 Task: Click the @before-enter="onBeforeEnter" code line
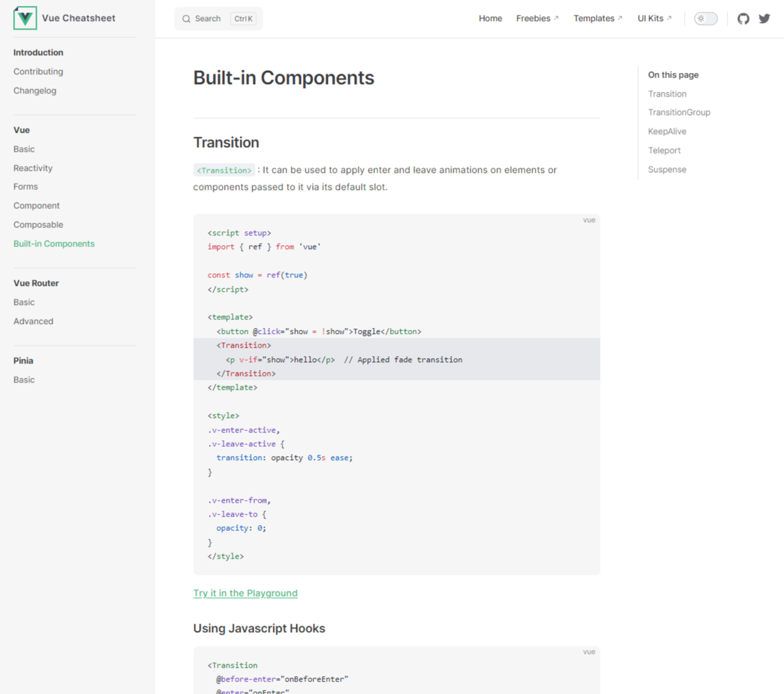tap(282, 679)
